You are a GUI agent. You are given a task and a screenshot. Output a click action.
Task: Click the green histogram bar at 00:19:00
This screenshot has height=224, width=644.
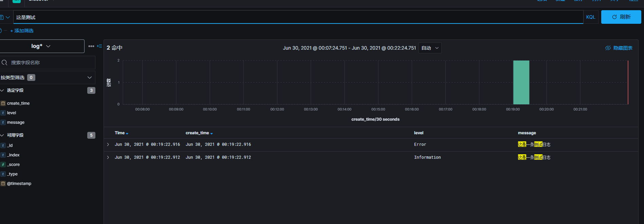(x=521, y=82)
